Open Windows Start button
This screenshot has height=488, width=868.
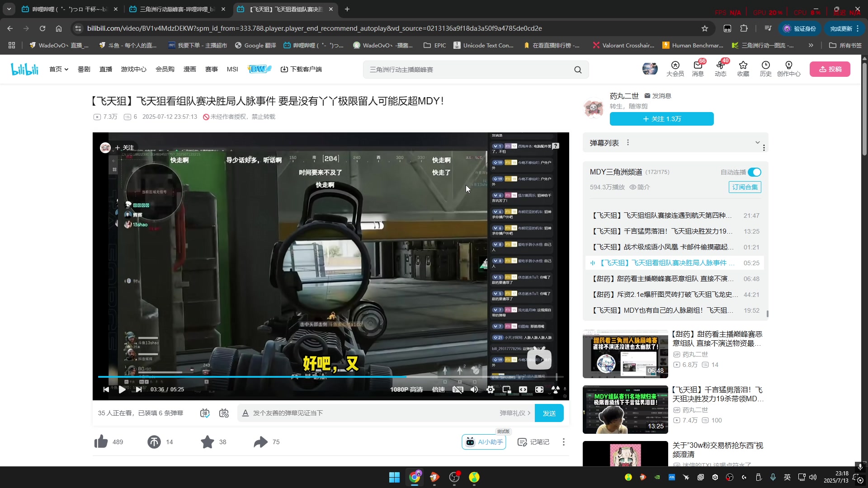coord(394,477)
